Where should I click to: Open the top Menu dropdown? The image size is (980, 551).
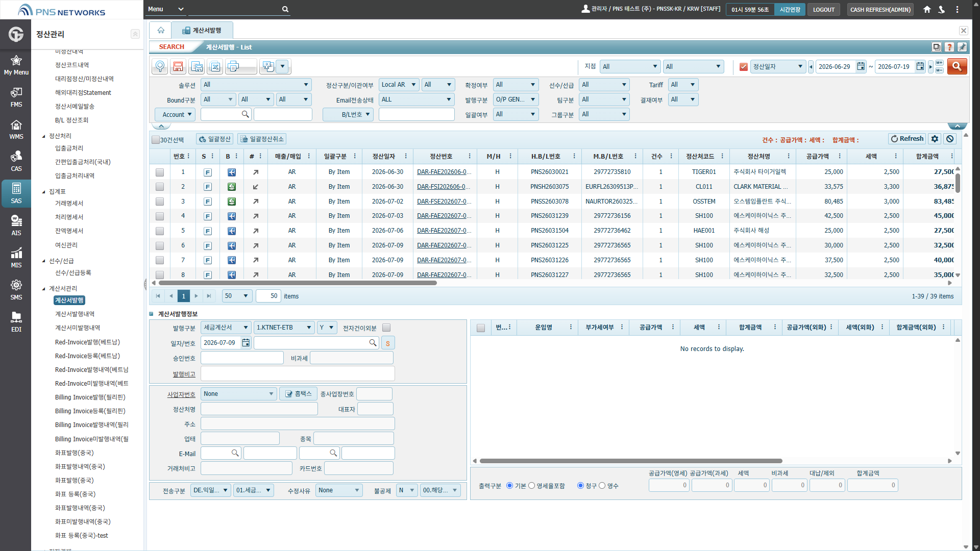click(166, 9)
